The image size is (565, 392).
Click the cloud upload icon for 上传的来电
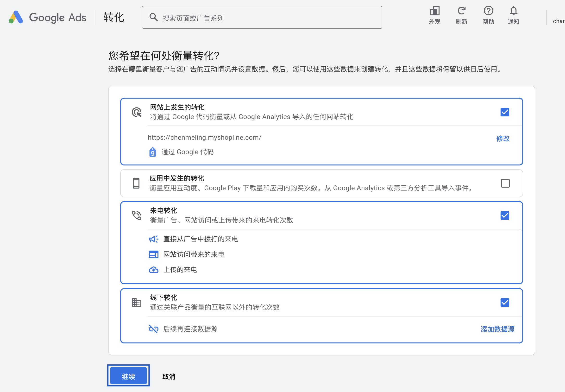(x=153, y=270)
